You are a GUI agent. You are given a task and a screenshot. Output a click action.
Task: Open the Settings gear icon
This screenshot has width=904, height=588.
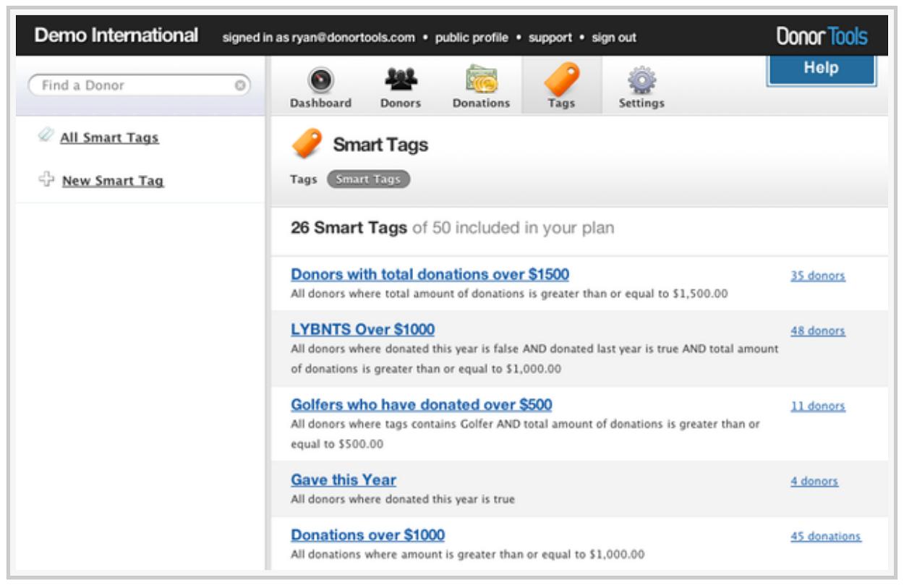[x=641, y=80]
